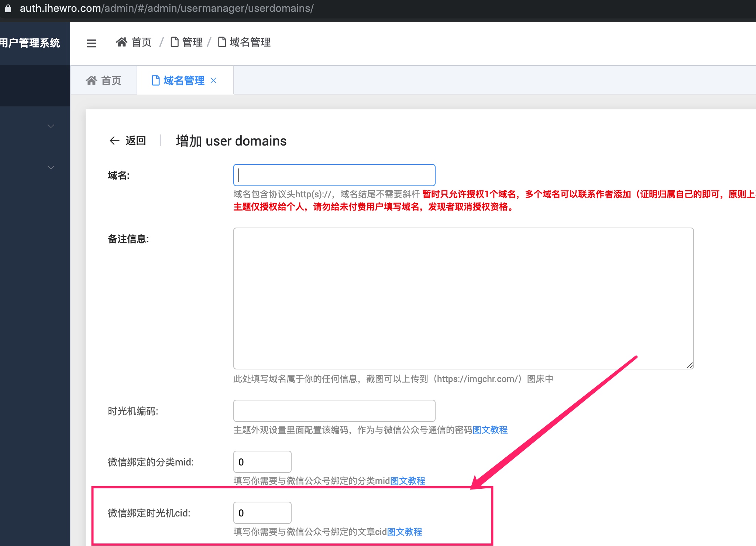
Task: Click the home icon in 首页 tab
Action: (x=91, y=80)
